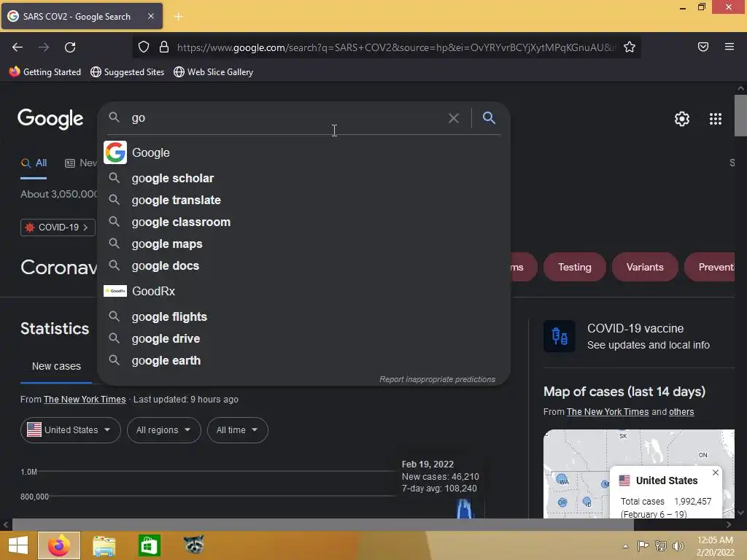Reload the page with the refresh icon
747x560 pixels.
tap(70, 47)
